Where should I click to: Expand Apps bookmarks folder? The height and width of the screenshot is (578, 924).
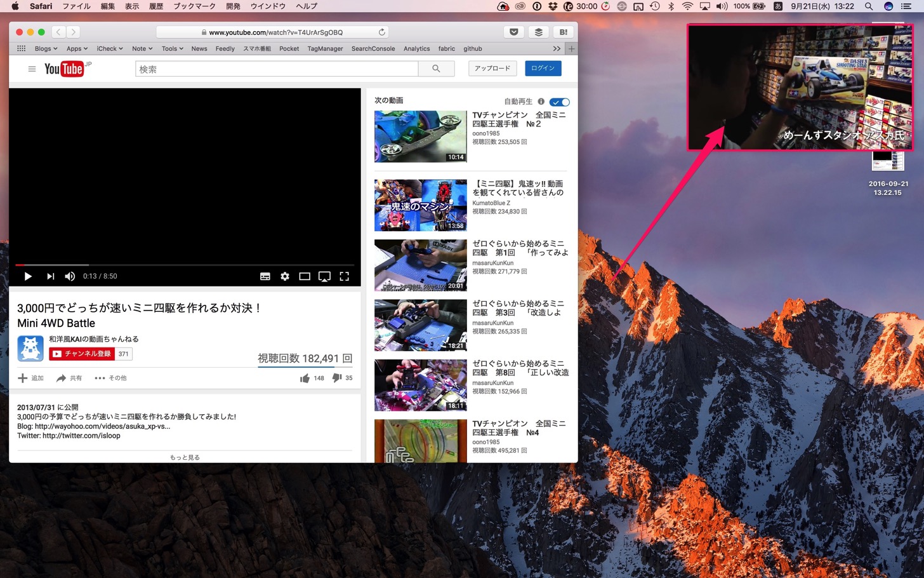77,48
